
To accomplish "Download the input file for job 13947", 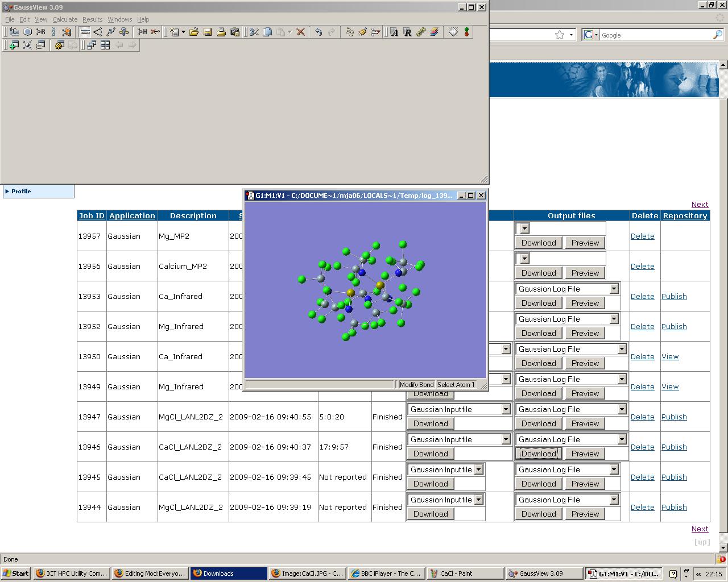I will point(431,423).
